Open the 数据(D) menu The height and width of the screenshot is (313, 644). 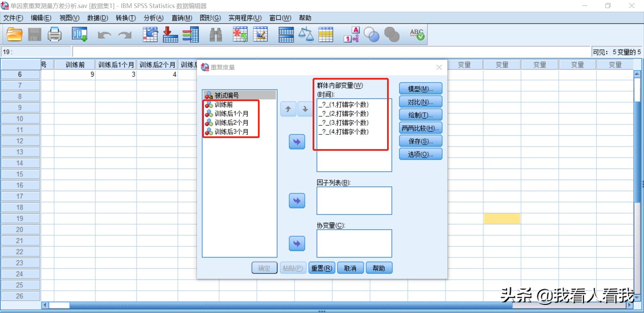98,18
